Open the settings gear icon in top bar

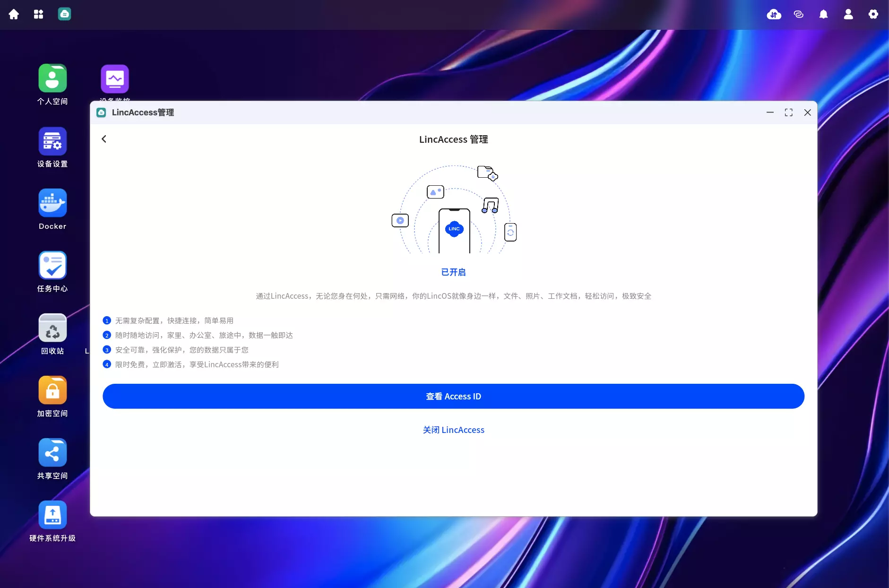(x=873, y=14)
